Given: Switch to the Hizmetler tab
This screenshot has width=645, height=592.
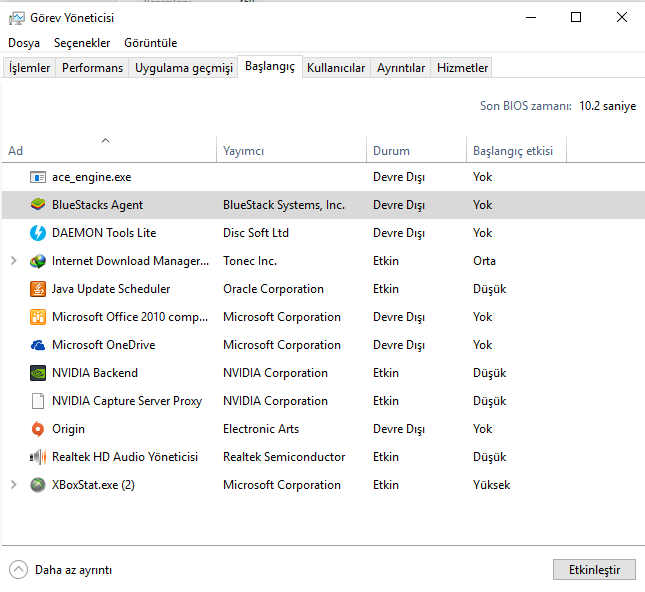Looking at the screenshot, I should pos(462,68).
